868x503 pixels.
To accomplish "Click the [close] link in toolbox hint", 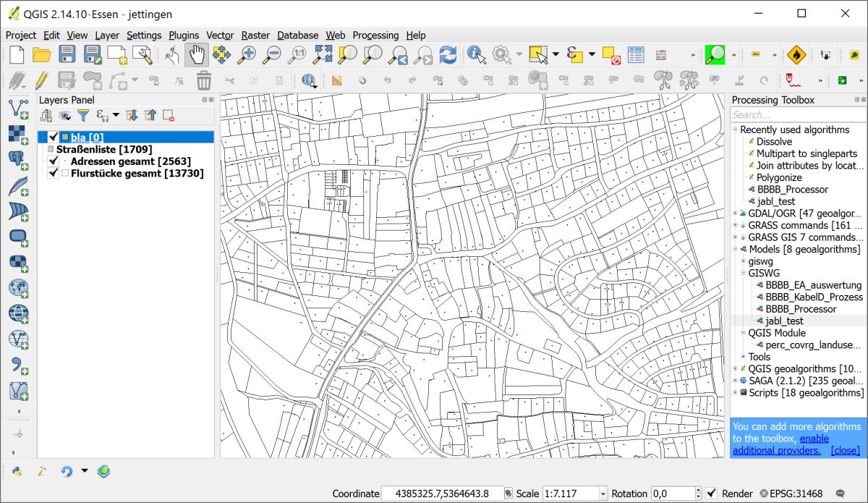I will pos(845,450).
